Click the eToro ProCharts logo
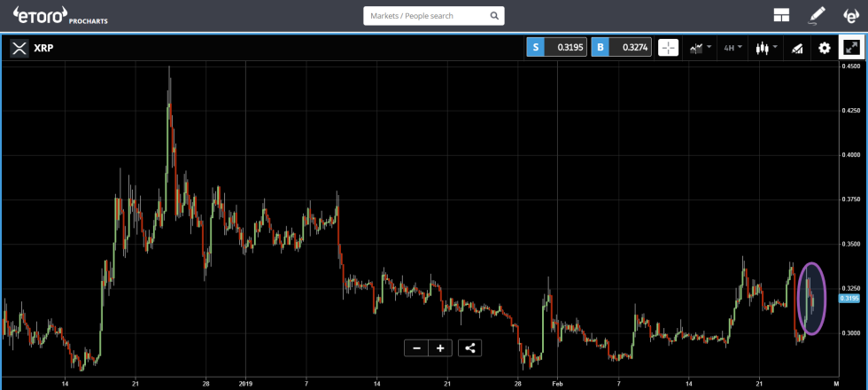The height and width of the screenshot is (390, 868). click(x=60, y=15)
